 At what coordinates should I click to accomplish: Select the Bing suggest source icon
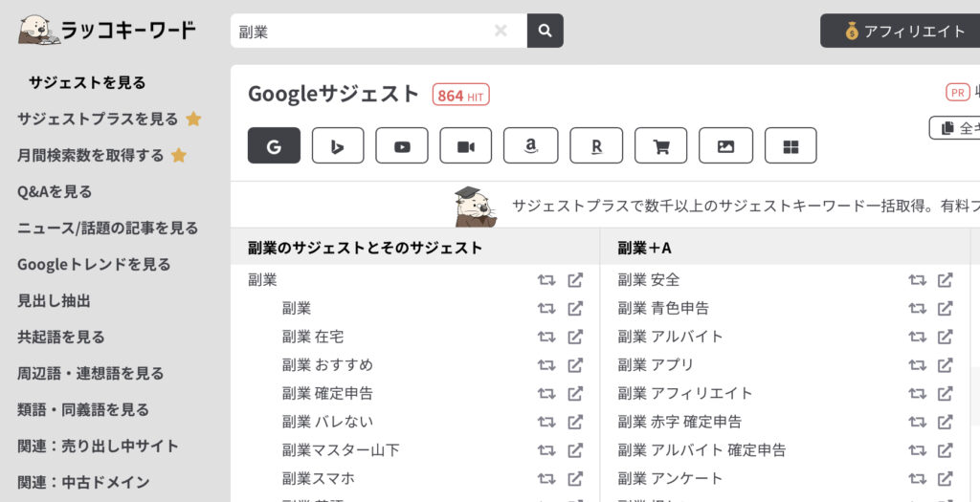pyautogui.click(x=338, y=145)
